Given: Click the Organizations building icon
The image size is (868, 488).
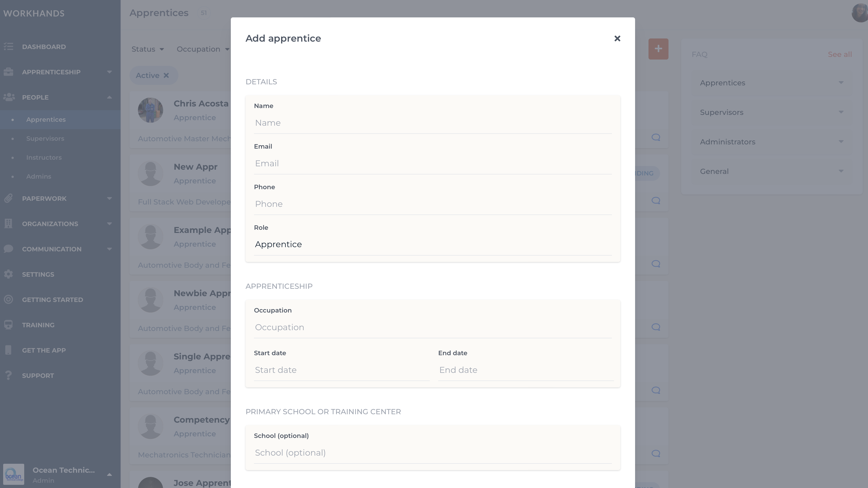Looking at the screenshot, I should (x=8, y=224).
